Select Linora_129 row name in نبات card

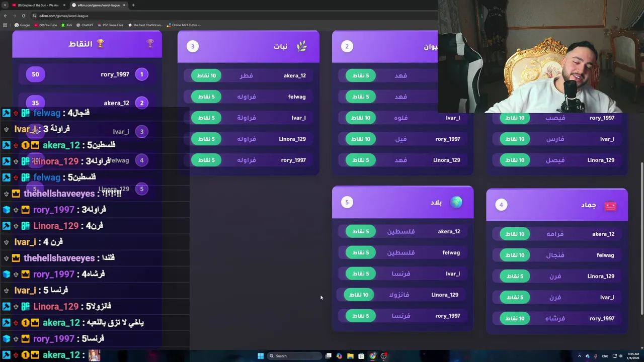292,139
